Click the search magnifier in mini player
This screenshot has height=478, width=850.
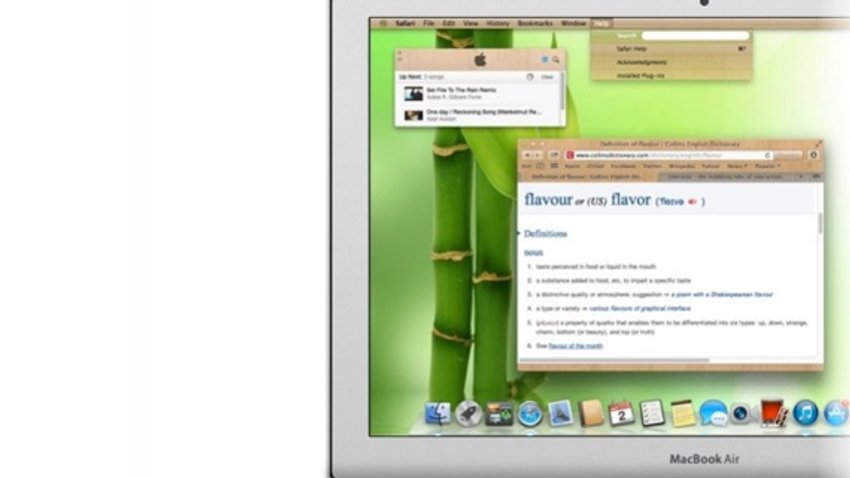556,60
